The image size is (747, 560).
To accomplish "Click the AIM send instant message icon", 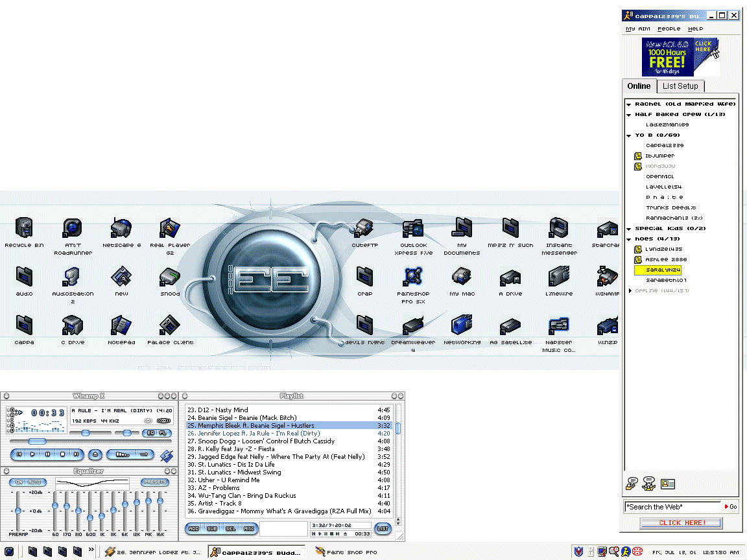I will [x=632, y=483].
